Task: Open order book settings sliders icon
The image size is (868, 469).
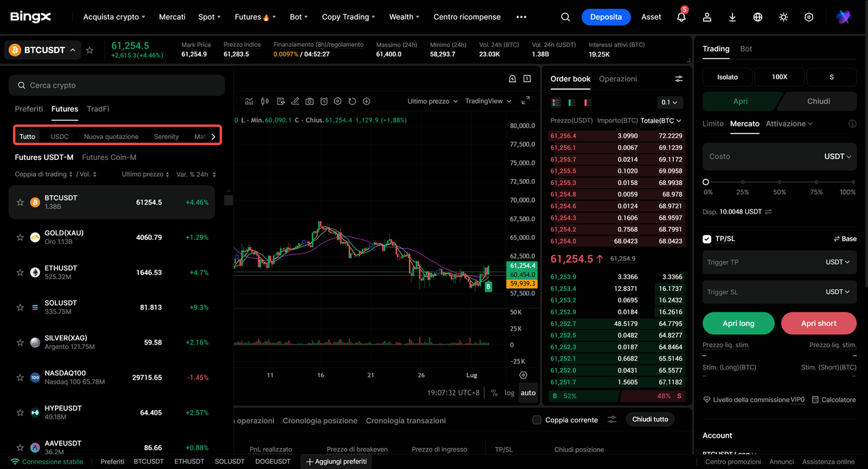Action: (679, 79)
